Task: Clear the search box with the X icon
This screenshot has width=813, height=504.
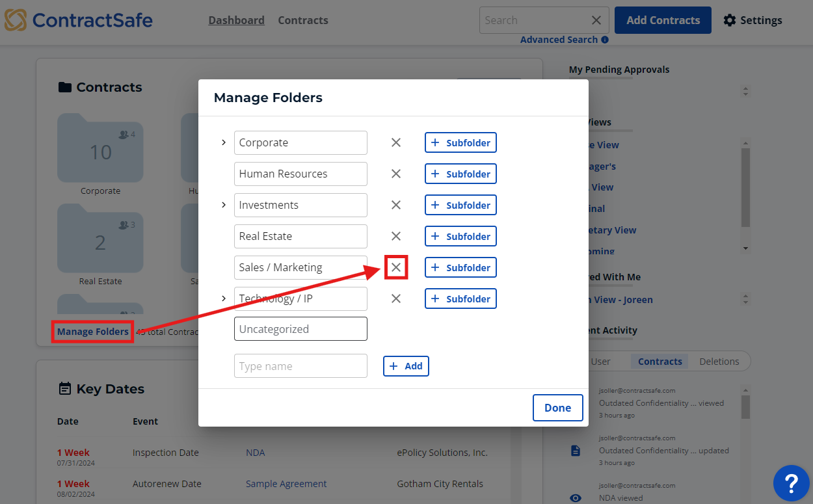Action: click(596, 20)
